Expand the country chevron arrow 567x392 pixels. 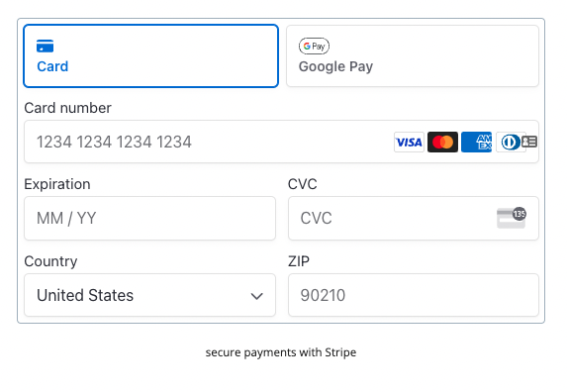(256, 296)
